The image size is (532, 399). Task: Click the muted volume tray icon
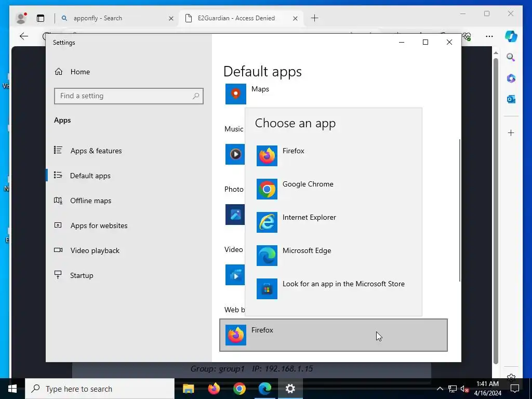464,389
